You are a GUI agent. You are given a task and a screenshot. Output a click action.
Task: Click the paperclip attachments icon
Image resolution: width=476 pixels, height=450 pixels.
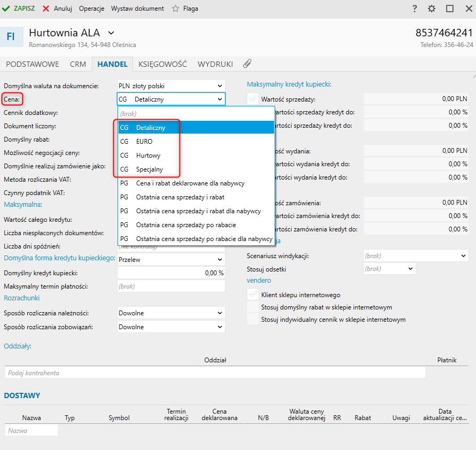pos(247,64)
